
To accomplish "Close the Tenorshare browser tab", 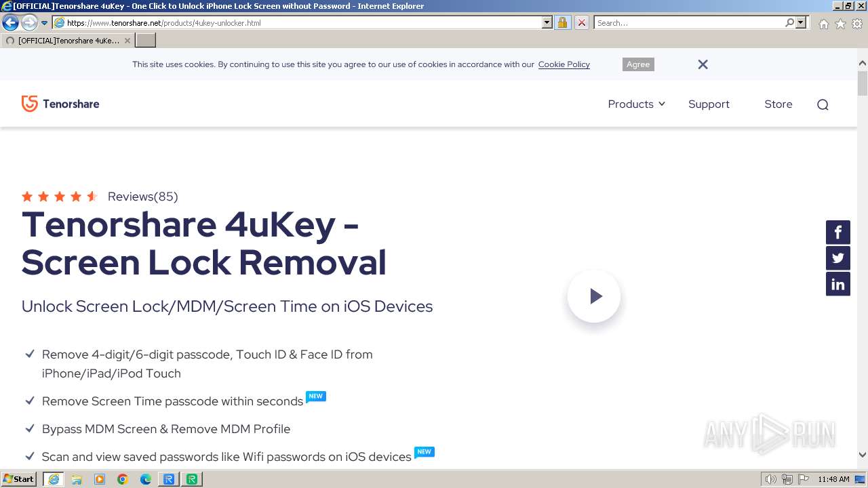I will pos(127,41).
